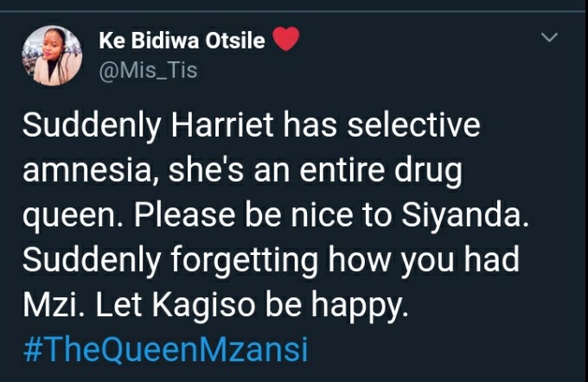Click the word Siyanda in the tweet
The image size is (588, 382).
click(462, 216)
